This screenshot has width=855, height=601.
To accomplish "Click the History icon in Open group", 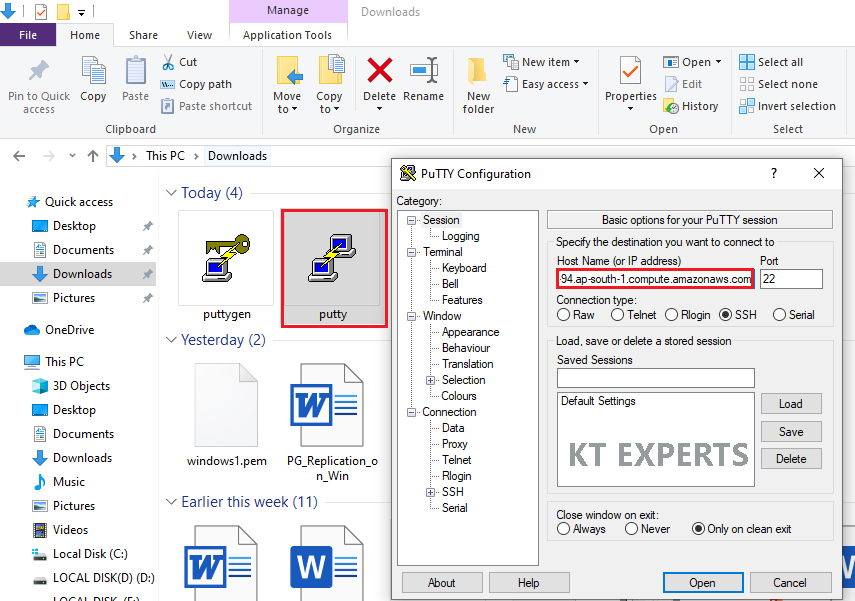I will [x=671, y=106].
